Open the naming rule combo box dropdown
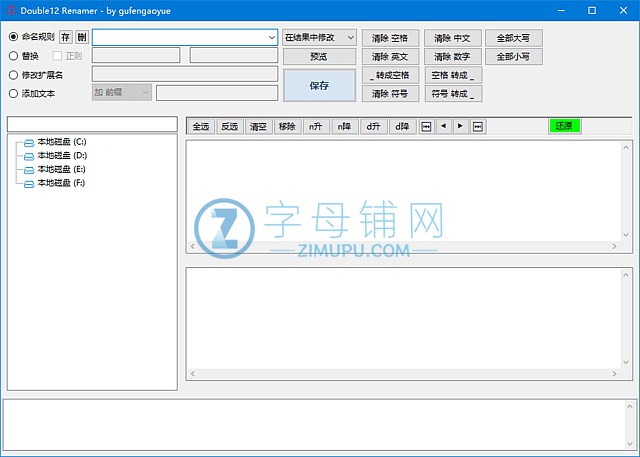This screenshot has height=457, width=640. [271, 37]
